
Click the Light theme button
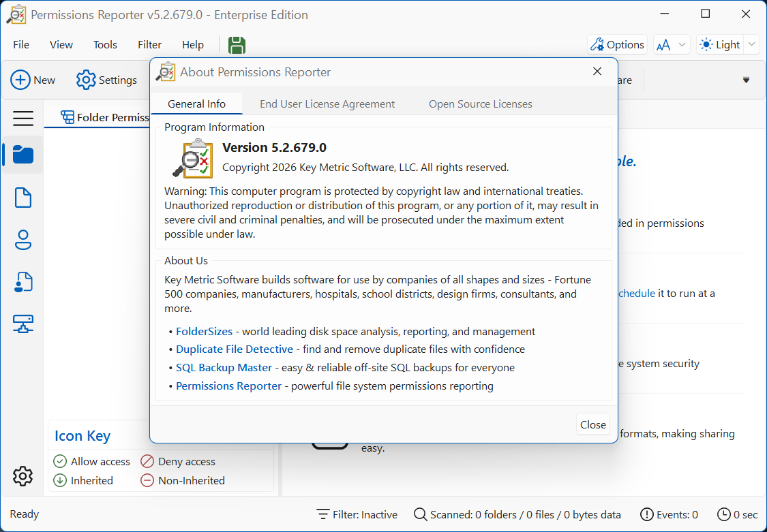pyautogui.click(x=720, y=45)
